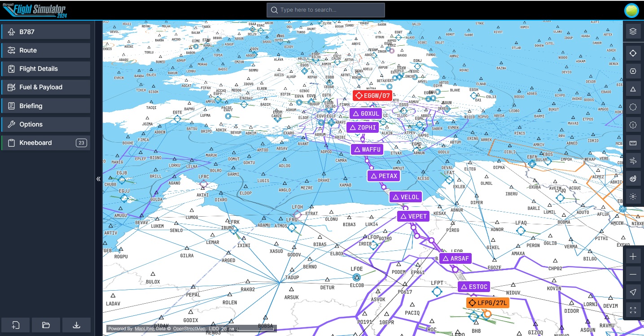
Task: Toggle the weather globe cloud icon
Action: pos(633,179)
